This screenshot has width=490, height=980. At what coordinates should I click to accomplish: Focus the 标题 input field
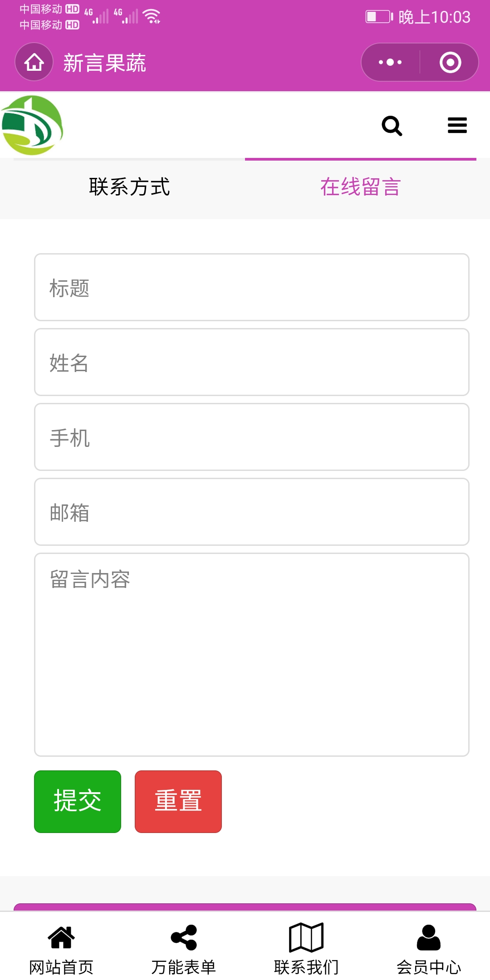tap(252, 287)
